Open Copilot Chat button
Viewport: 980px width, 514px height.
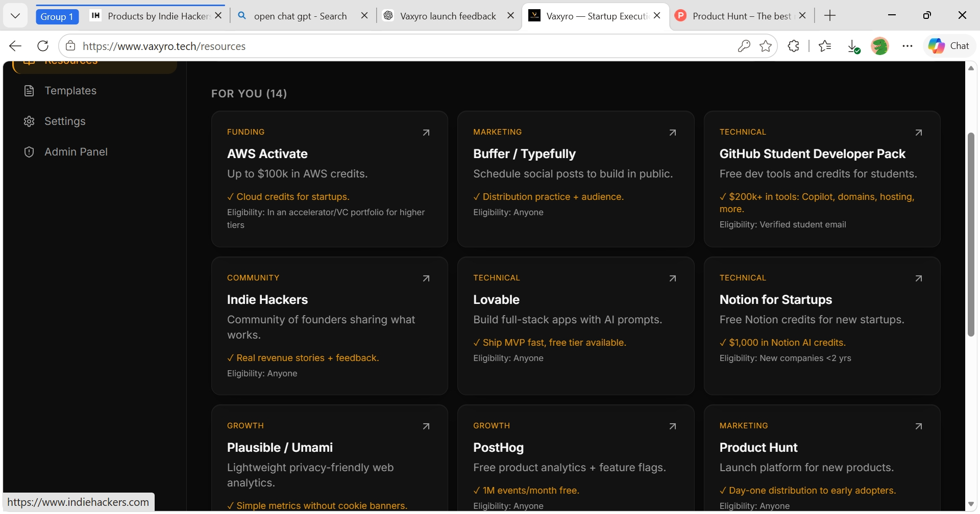(949, 46)
